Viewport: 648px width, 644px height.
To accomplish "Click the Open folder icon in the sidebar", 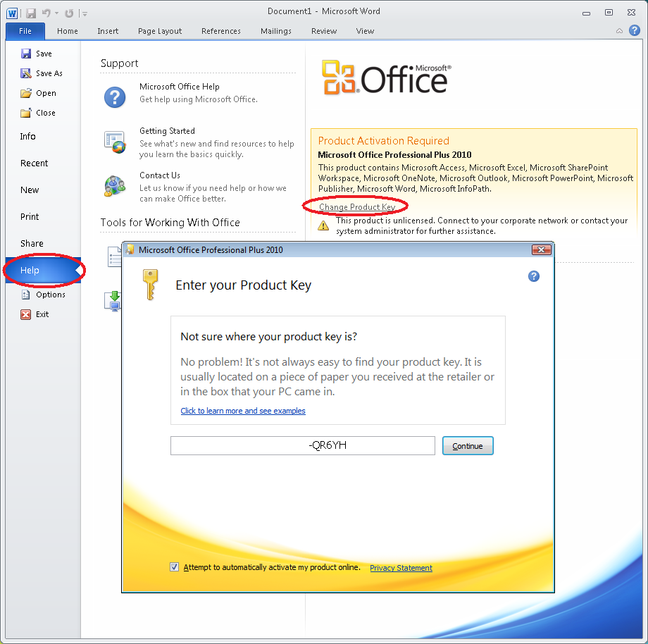I will tap(25, 92).
